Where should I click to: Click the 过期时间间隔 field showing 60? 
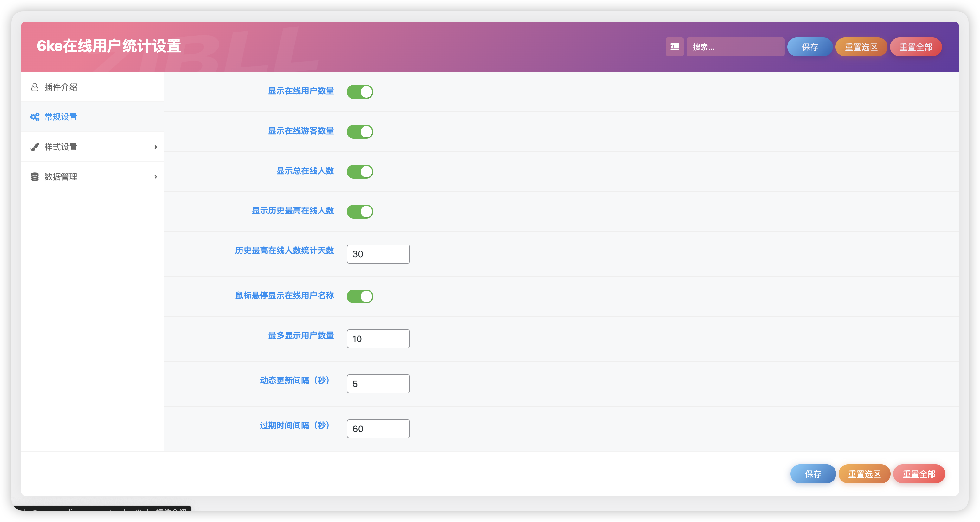[378, 429]
